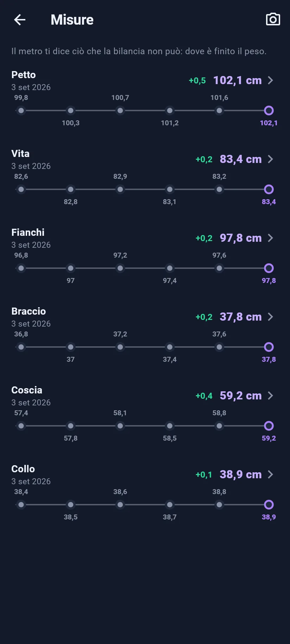Open Braccio measurement chevron

click(x=270, y=317)
